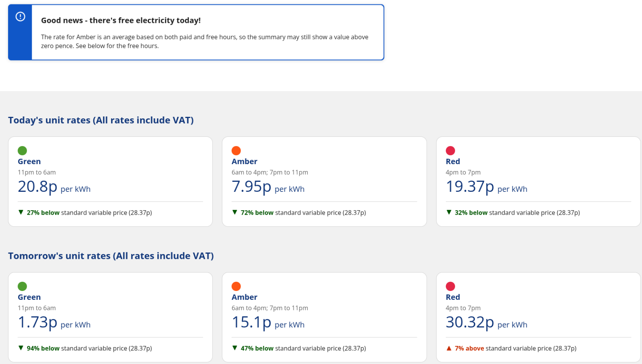The image size is (642, 364).
Task: Click the orange dot in tomorrow's Amber card
Action: coord(236,286)
